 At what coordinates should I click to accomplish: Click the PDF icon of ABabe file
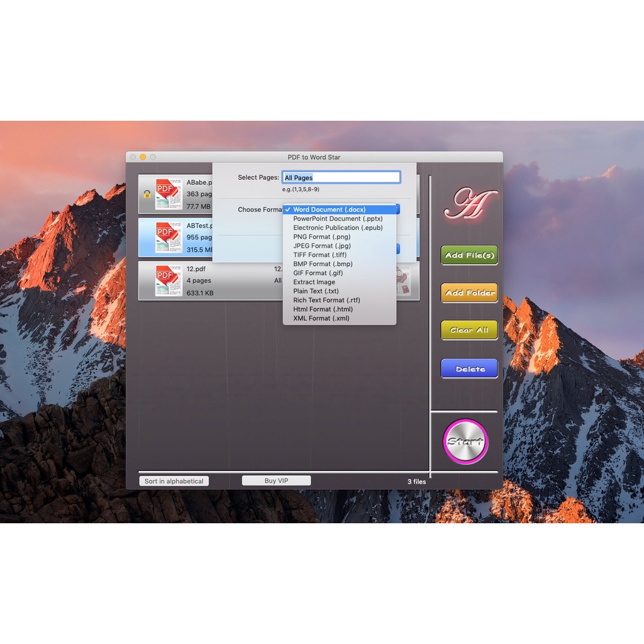point(169,194)
